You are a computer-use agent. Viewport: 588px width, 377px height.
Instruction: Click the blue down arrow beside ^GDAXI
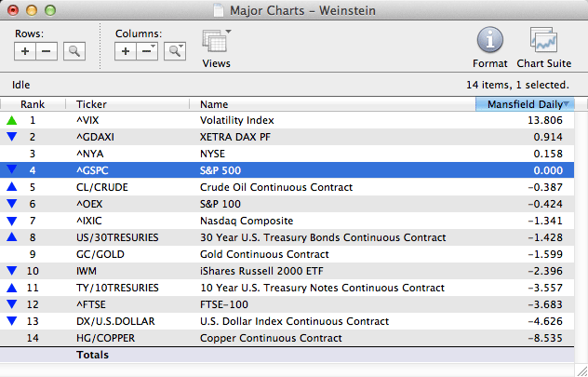[x=12, y=137]
